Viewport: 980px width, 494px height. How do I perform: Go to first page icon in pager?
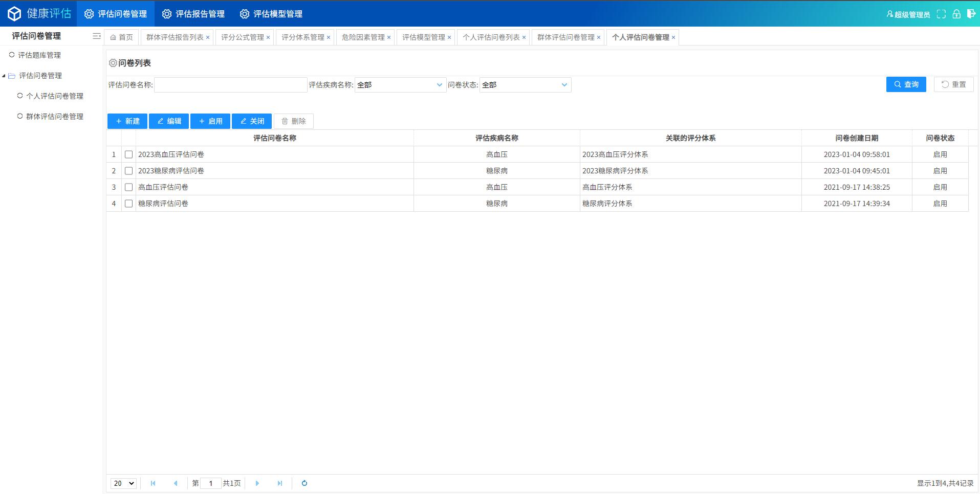click(153, 483)
